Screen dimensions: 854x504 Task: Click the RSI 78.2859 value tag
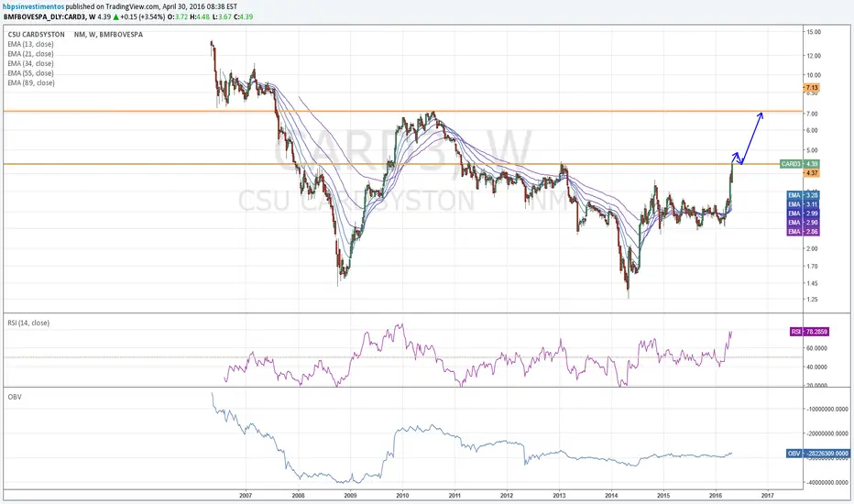(809, 332)
